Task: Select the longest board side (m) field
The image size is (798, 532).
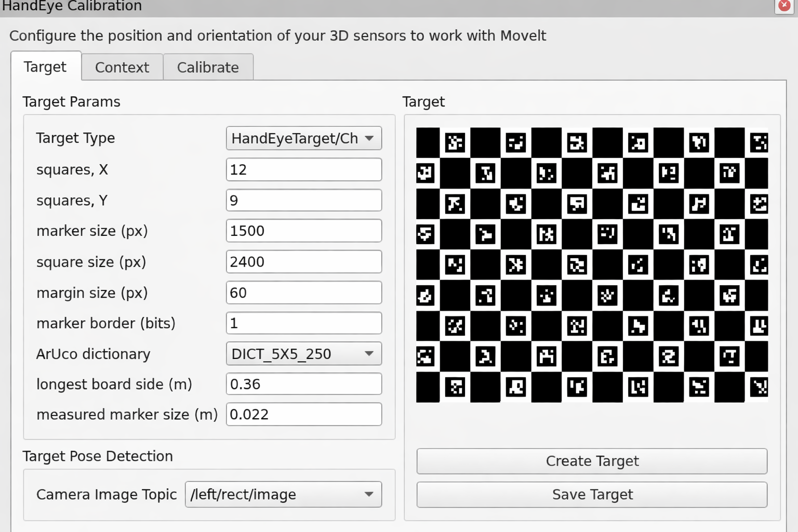Action: [x=303, y=384]
